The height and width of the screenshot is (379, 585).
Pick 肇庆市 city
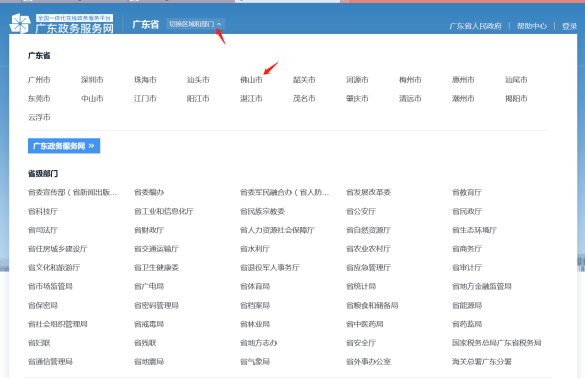pos(357,98)
